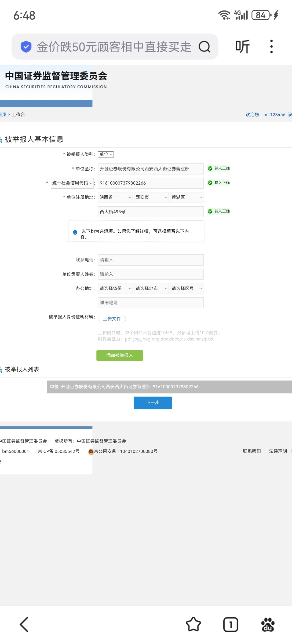292x644 pixels.
Task: Click the 被举报人基本信息 heading
Action: point(34,139)
